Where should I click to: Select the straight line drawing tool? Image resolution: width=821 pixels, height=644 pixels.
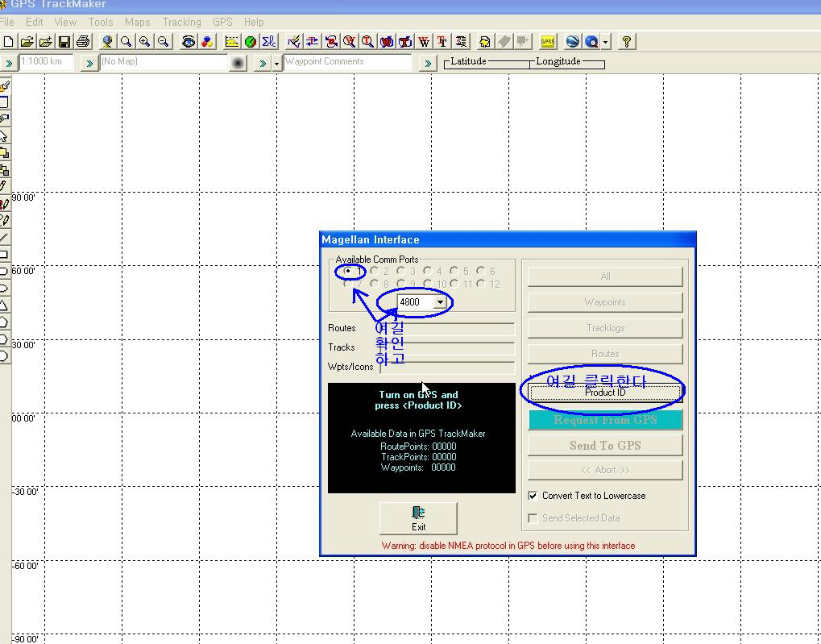tap(4, 238)
